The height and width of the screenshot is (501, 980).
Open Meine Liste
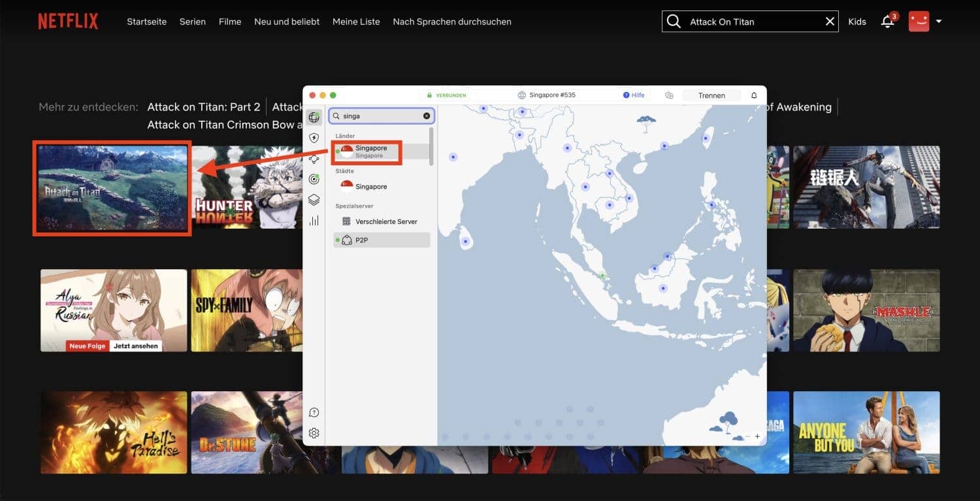pos(356,22)
